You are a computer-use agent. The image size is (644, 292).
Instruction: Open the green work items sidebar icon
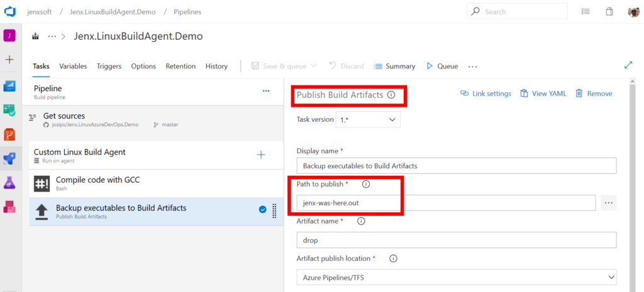pos(9,110)
